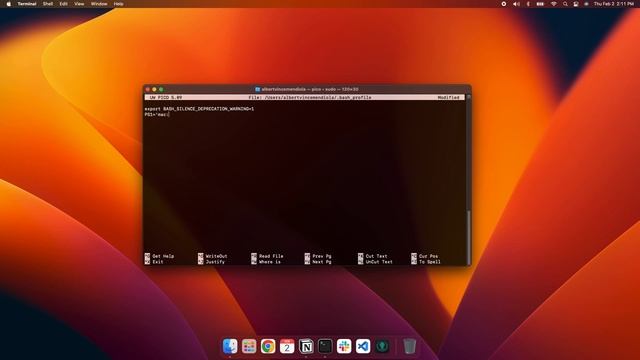Image resolution: width=640 pixels, height=360 pixels.
Task: Click the Justify shortcut label
Action: click(215, 262)
